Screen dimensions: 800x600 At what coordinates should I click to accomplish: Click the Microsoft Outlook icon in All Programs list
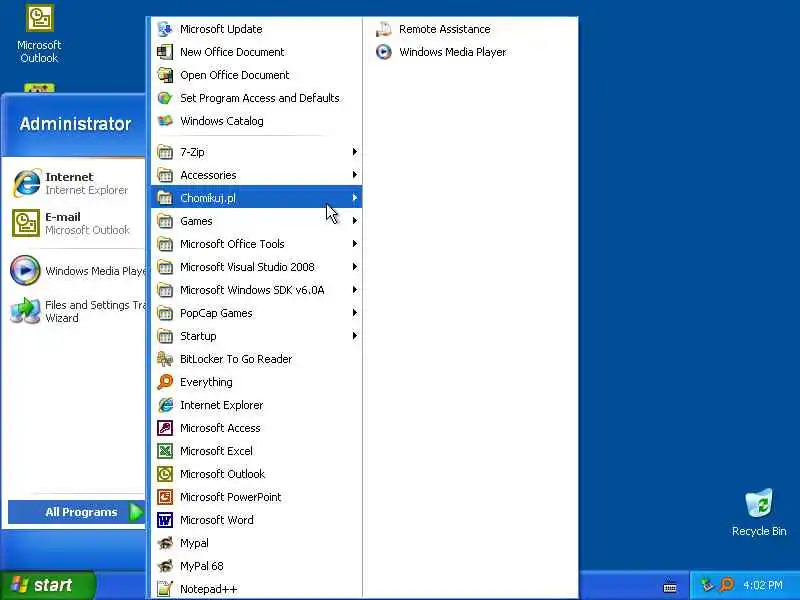(x=165, y=474)
